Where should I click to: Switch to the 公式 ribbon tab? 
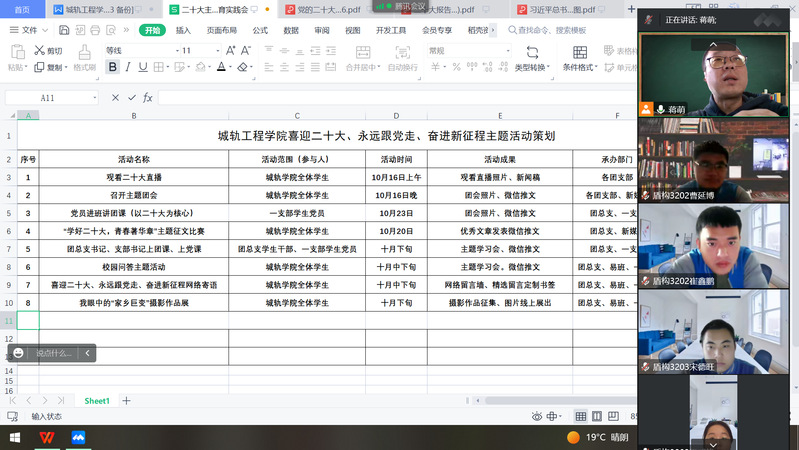pos(260,30)
